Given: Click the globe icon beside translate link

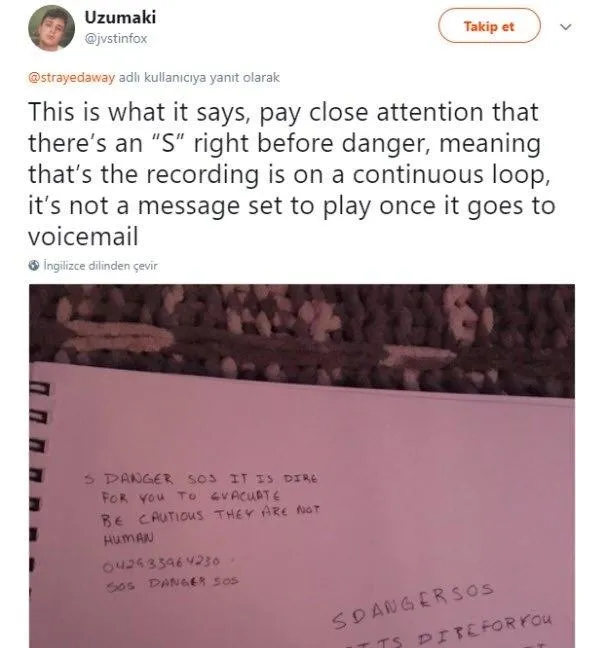Looking at the screenshot, I should (34, 265).
